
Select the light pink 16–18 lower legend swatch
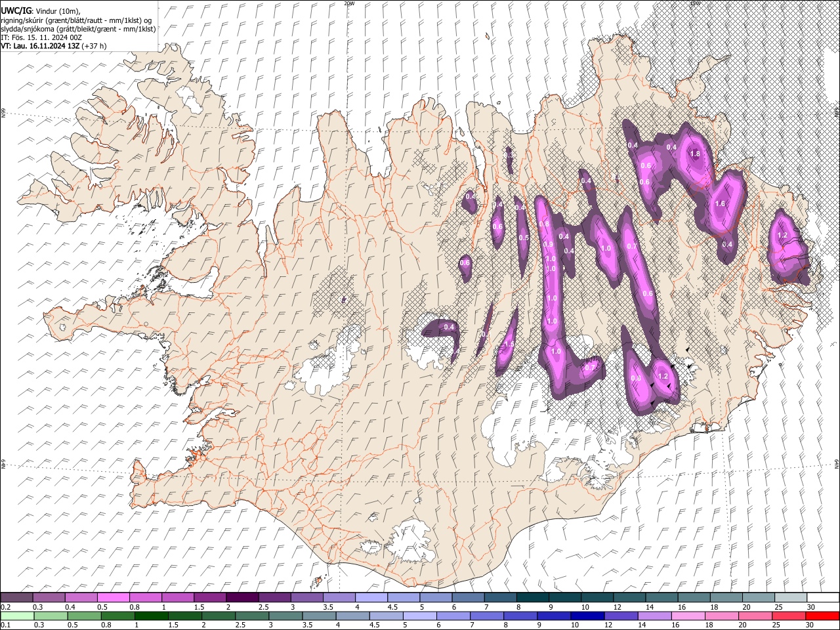[688, 616]
